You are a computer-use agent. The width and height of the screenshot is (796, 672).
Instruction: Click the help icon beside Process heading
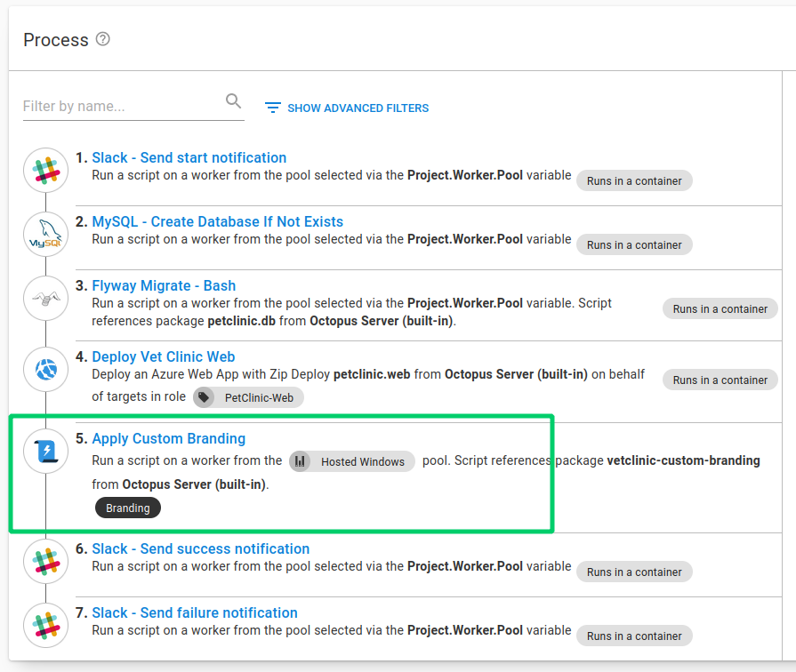point(103,39)
